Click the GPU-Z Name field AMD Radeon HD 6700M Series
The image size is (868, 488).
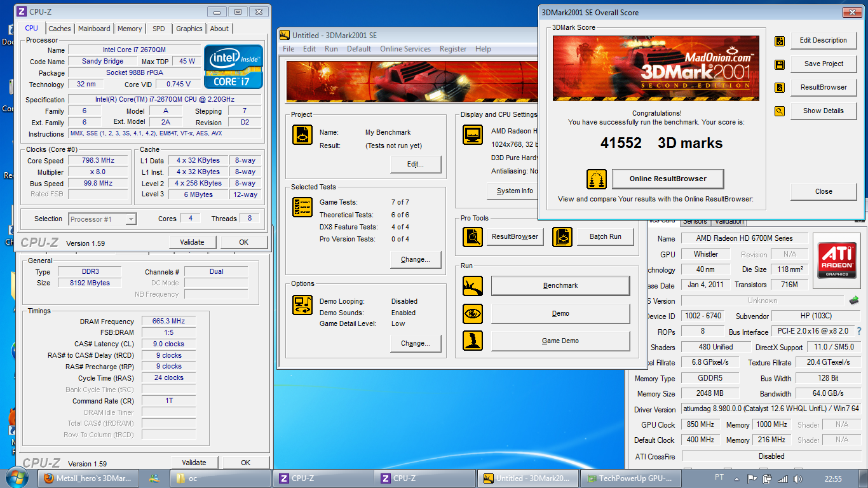745,239
